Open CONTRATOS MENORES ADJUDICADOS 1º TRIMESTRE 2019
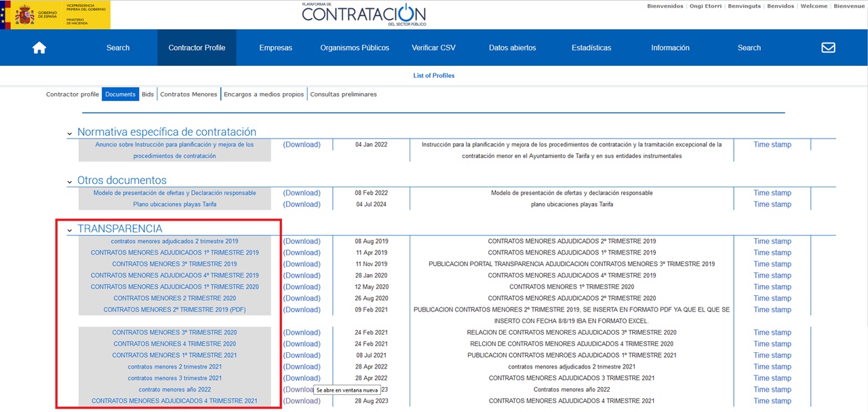 pos(174,252)
